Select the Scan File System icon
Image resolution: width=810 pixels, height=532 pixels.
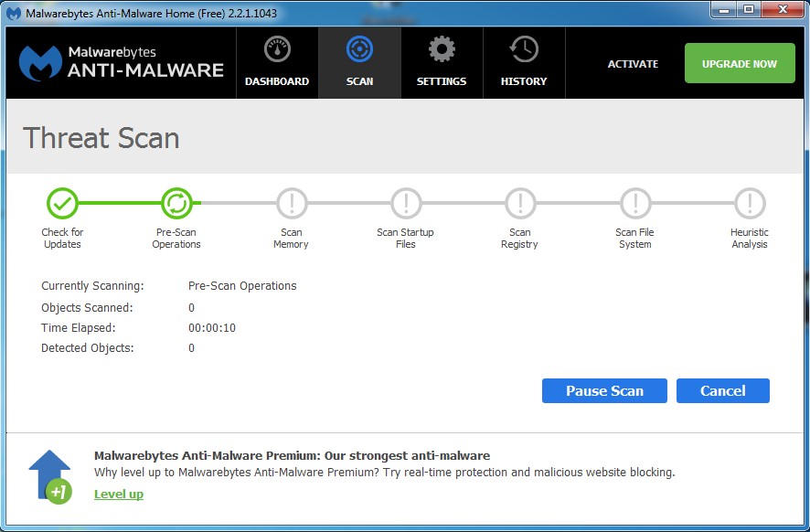tap(634, 203)
